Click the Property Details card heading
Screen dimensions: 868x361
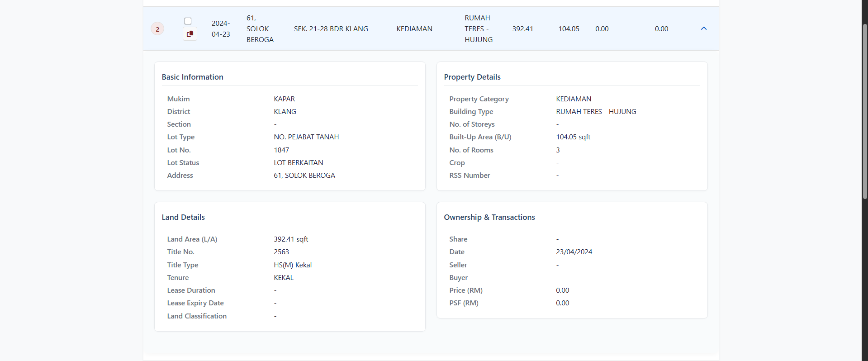point(472,77)
